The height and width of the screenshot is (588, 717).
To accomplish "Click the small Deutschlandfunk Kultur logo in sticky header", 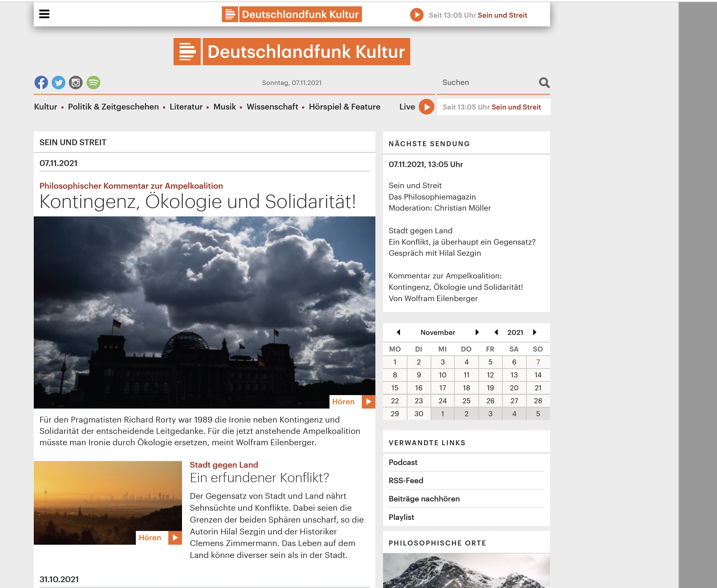I will click(x=292, y=14).
